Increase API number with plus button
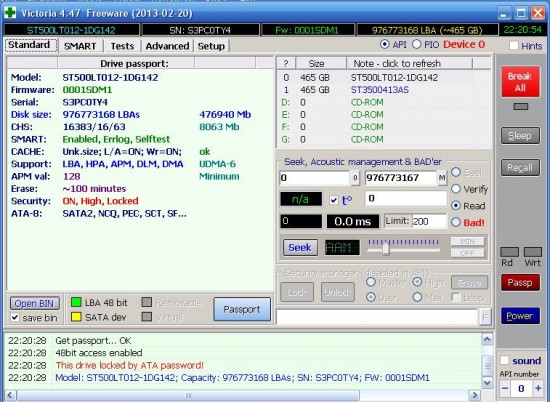The width and height of the screenshot is (550, 402). coord(538,388)
